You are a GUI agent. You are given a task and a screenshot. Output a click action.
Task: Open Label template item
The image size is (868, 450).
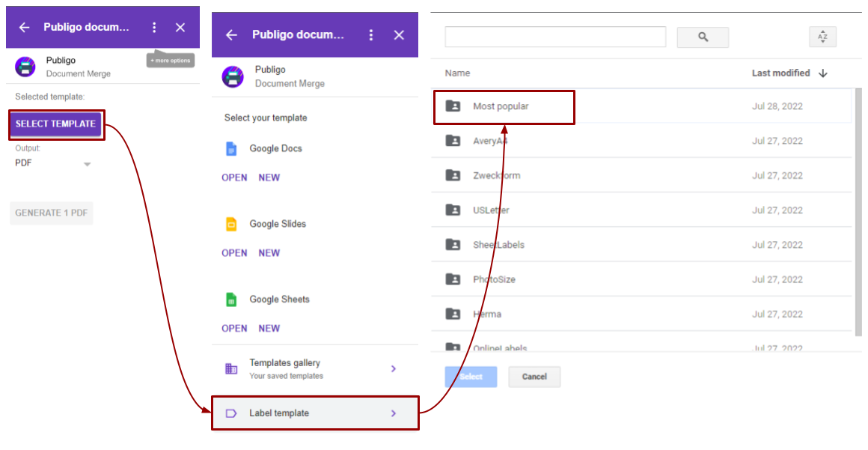tap(315, 413)
